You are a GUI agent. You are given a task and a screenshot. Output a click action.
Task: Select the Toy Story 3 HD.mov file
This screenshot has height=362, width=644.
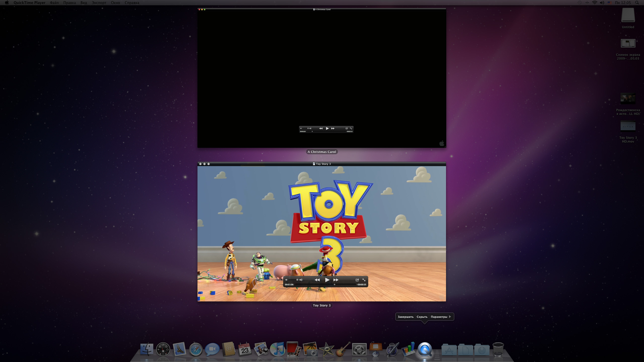pos(628,132)
